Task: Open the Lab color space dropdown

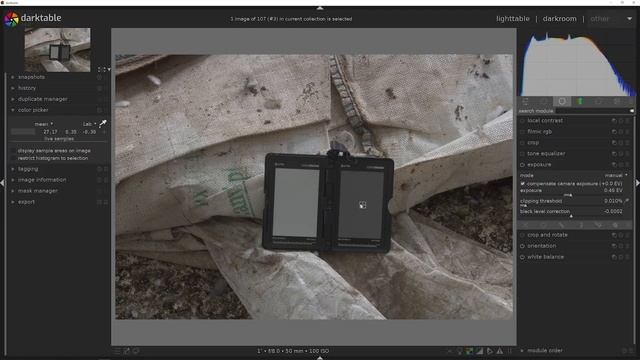Action: pos(89,124)
